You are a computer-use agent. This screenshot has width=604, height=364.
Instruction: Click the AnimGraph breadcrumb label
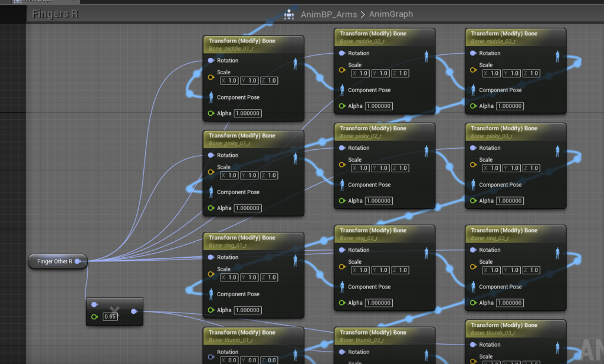click(390, 14)
